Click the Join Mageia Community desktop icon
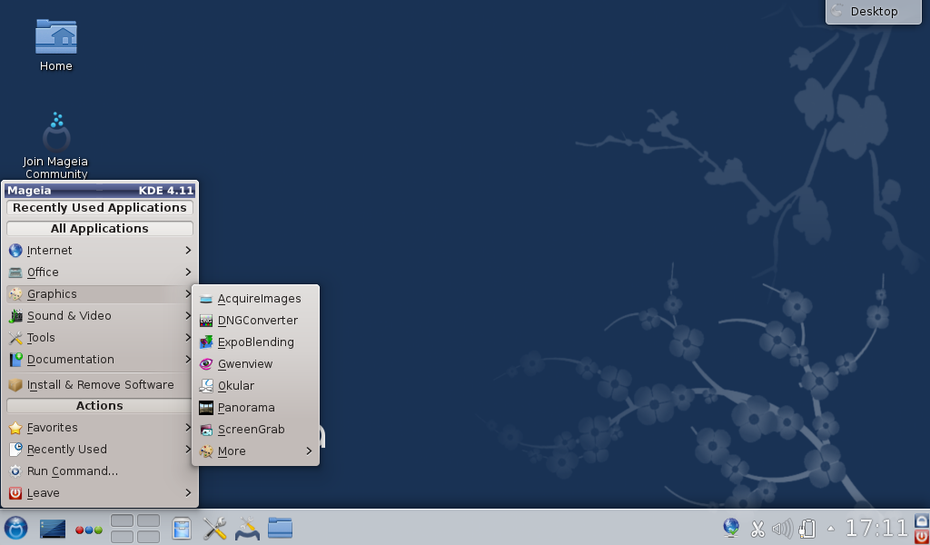The height and width of the screenshot is (545, 930). click(x=56, y=134)
